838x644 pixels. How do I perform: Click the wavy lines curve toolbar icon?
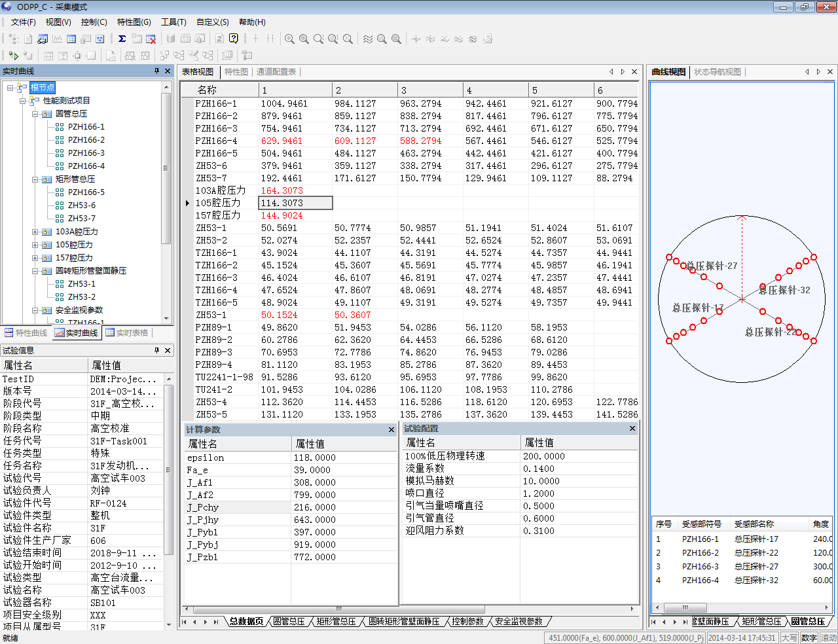coord(368,39)
